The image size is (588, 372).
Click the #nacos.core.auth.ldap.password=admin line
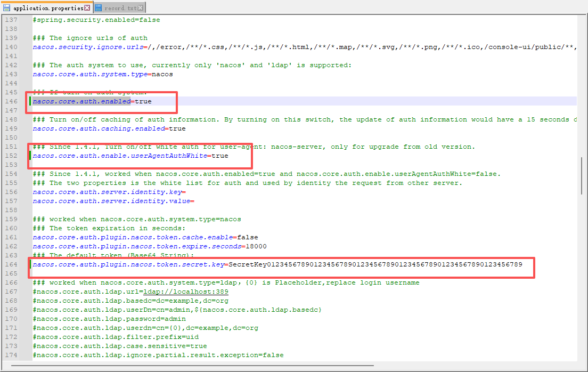109,319
